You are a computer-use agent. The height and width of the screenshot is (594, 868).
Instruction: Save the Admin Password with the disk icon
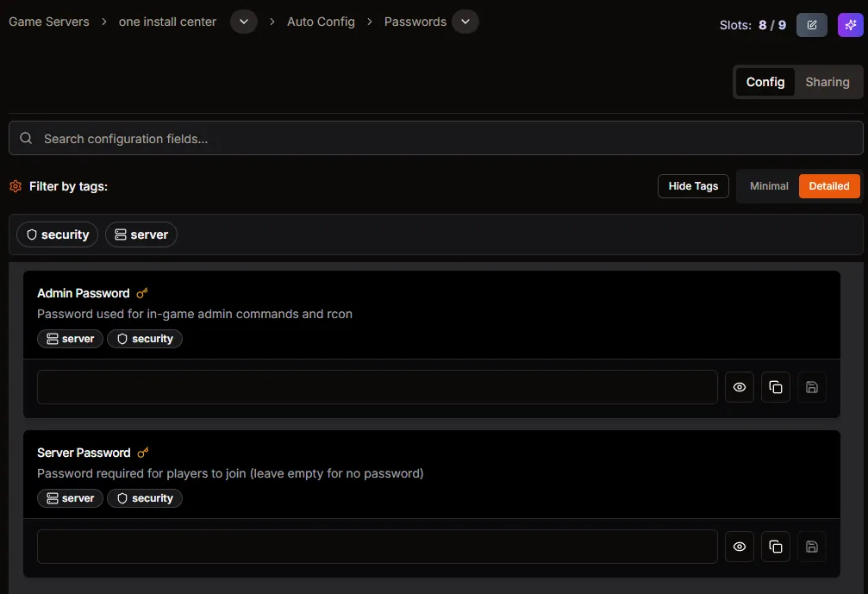point(811,387)
